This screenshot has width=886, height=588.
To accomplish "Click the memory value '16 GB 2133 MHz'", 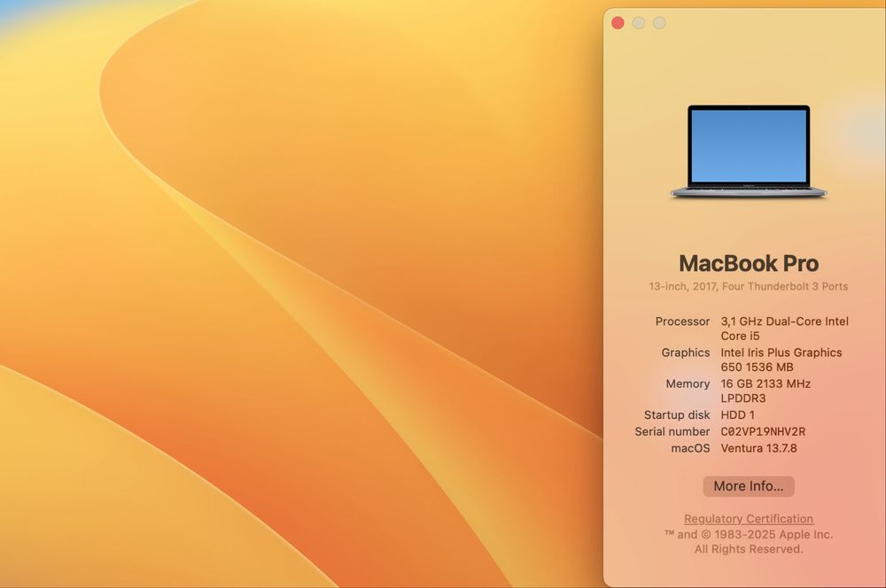I will tap(766, 383).
